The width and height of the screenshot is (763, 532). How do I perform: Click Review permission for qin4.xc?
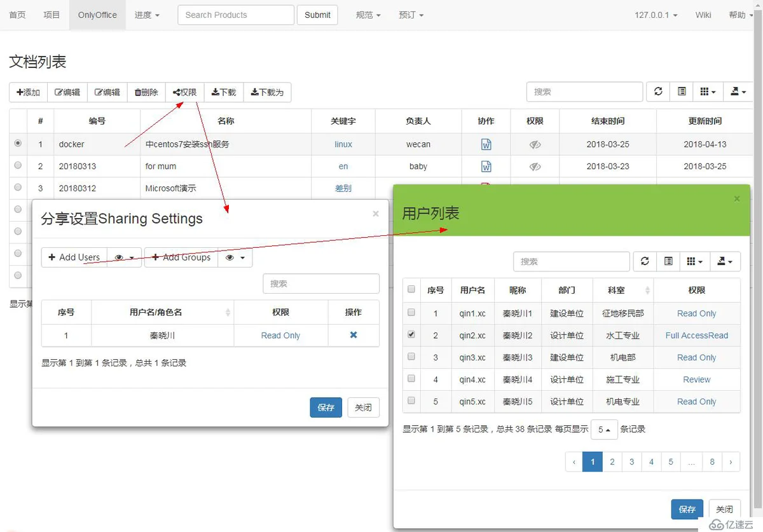(x=697, y=379)
